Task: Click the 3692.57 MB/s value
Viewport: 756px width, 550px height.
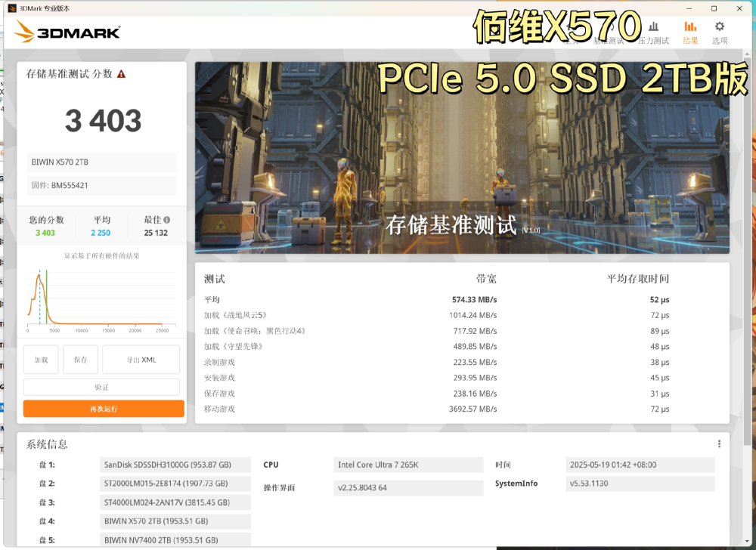Action: click(473, 409)
